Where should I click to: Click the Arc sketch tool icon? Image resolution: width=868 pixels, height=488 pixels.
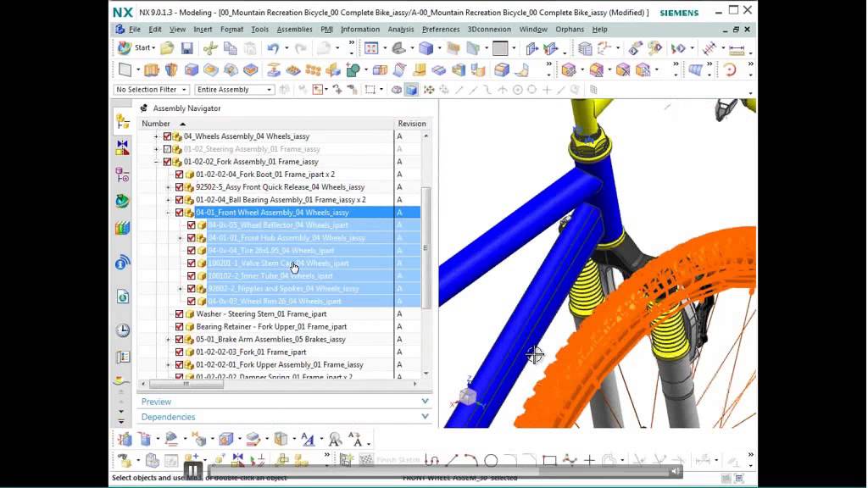pyautogui.click(x=470, y=460)
